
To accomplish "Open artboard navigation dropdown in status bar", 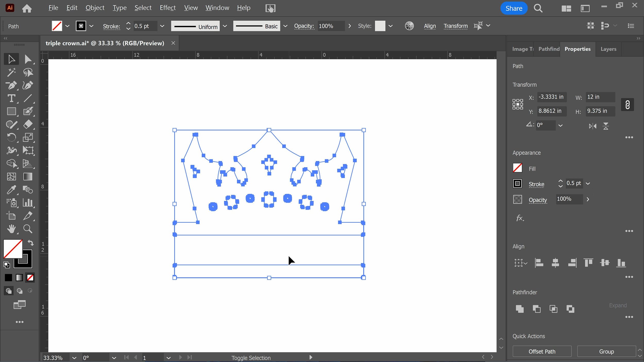I will tap(168, 358).
